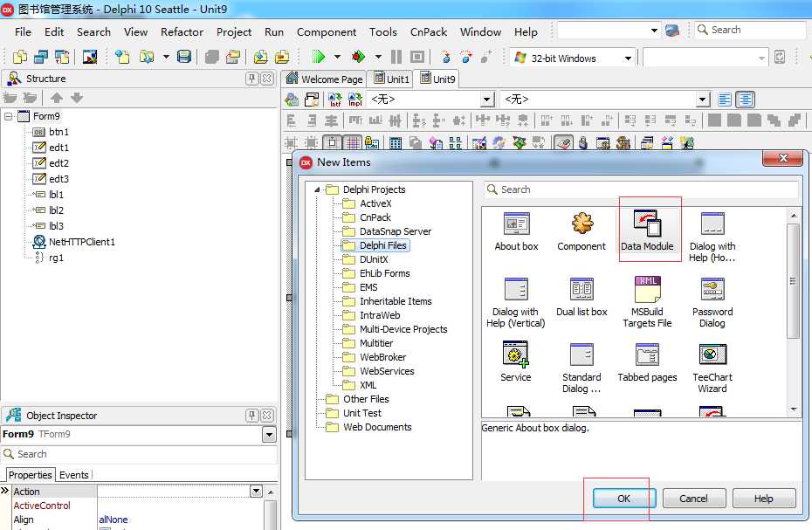Click Run Without Debugging bug icon
Screen dimensions: 812x530
[358, 57]
